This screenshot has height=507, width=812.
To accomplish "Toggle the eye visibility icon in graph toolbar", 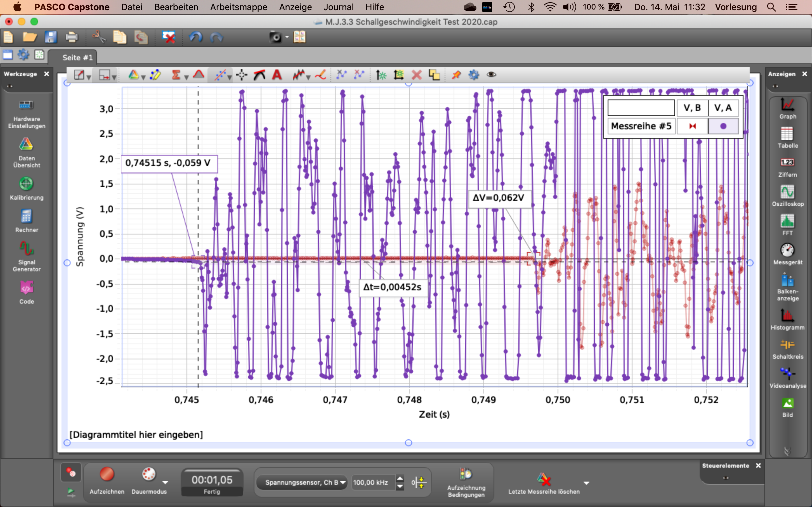I will pos(491,74).
